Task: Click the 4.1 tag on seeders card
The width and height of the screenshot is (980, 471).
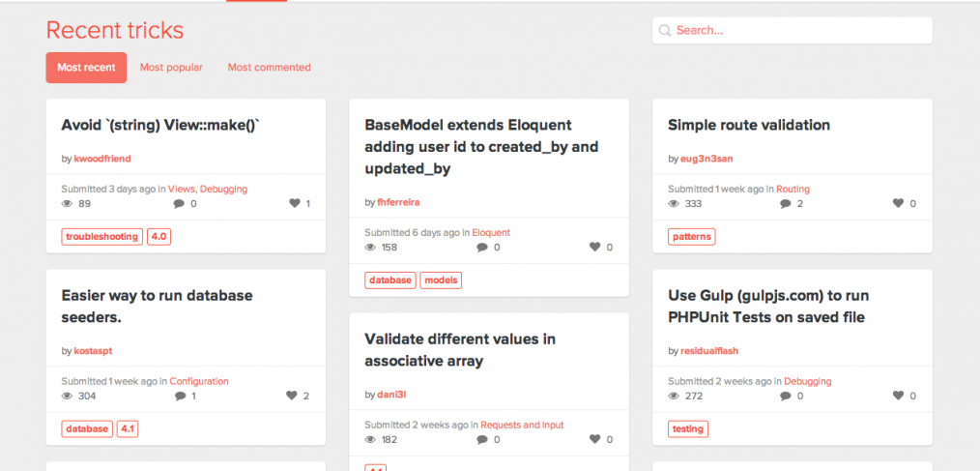Action: 128,429
